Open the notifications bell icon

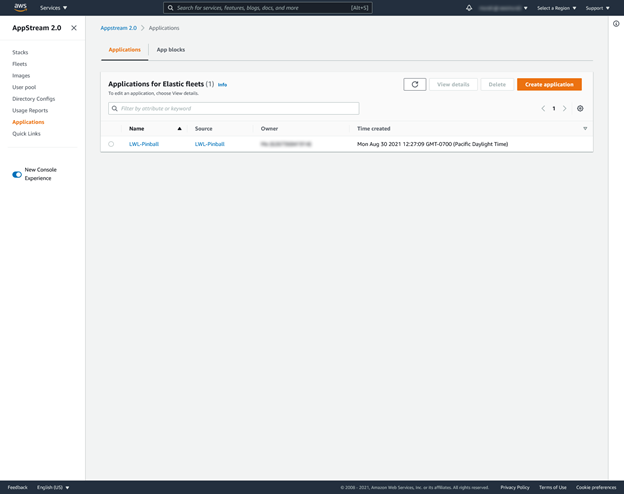(469, 8)
